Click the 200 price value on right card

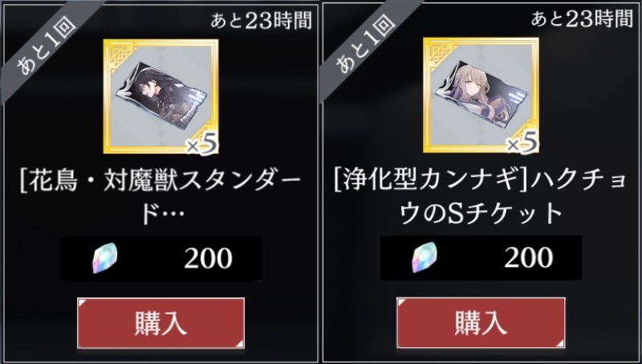(x=529, y=257)
